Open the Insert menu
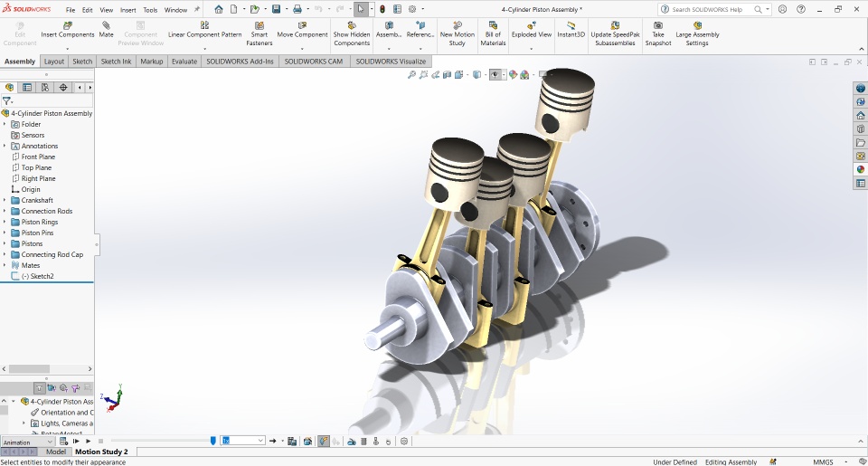868x466 pixels. click(x=127, y=10)
